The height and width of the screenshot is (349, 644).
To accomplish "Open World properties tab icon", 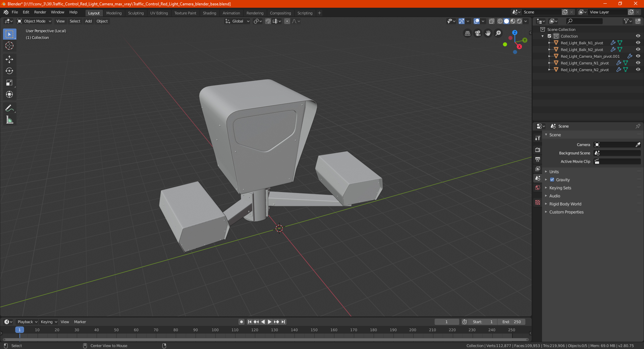I will (538, 188).
